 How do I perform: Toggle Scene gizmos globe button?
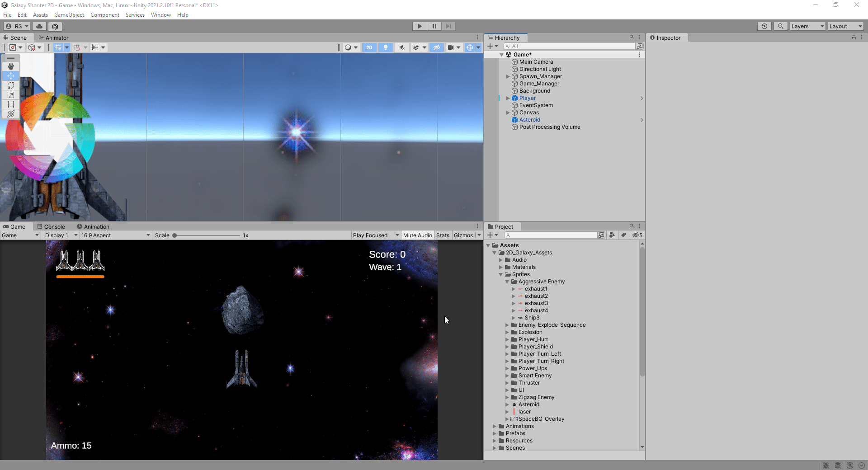(x=469, y=47)
